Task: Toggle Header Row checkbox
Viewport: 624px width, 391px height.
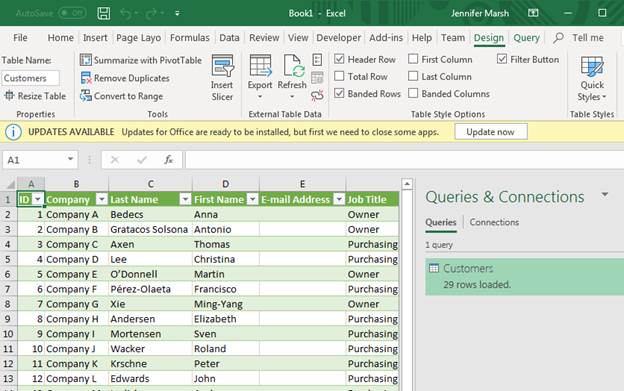Action: click(x=339, y=59)
